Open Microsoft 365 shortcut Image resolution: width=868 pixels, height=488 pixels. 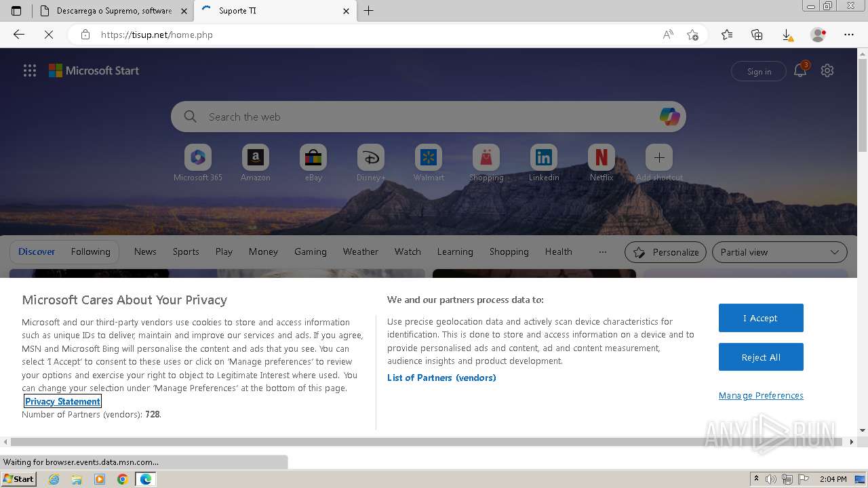(x=198, y=157)
